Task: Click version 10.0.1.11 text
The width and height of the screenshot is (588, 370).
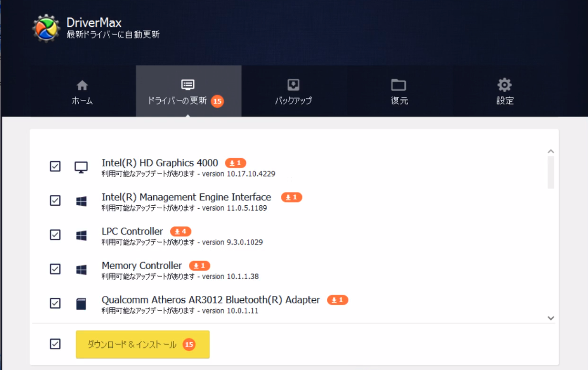Action: (230, 311)
